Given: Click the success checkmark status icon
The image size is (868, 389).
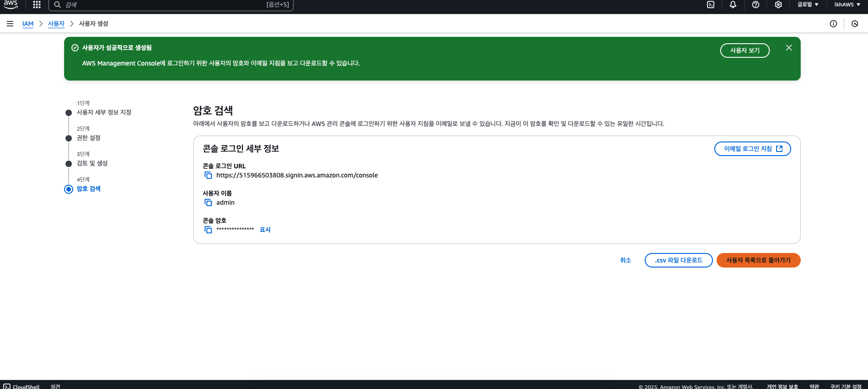Looking at the screenshot, I should [x=75, y=48].
